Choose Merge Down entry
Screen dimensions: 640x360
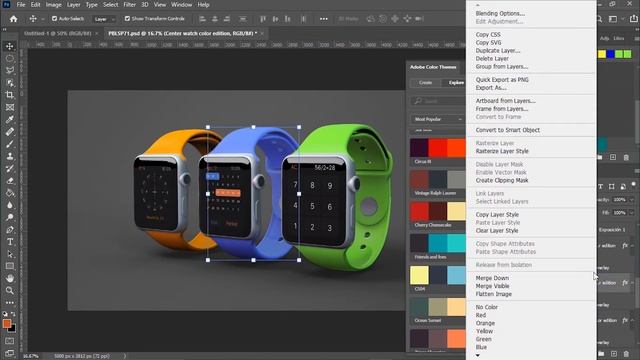coord(492,278)
